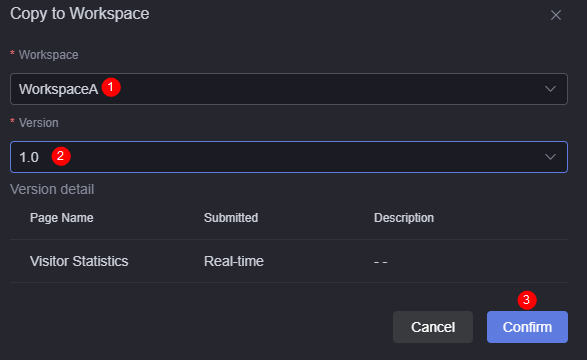Viewport: 587px width, 360px height.
Task: Select the Visitor Statistics page row
Action: [x=289, y=261]
